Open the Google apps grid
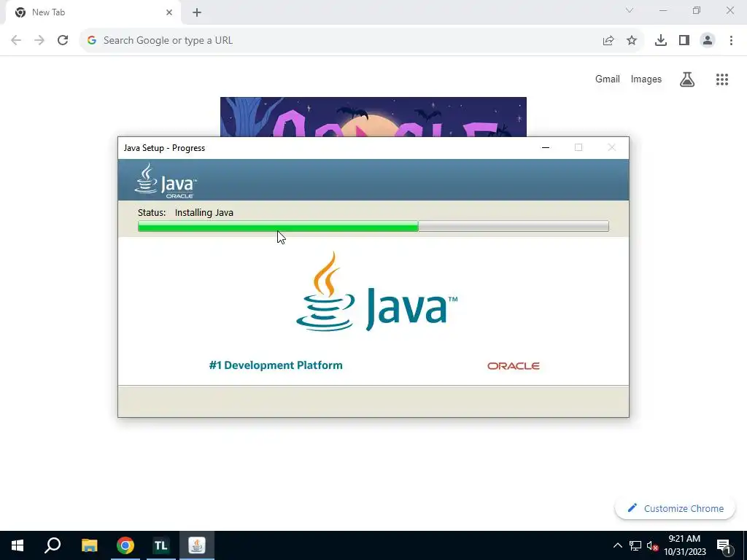This screenshot has height=560, width=747. (x=722, y=79)
